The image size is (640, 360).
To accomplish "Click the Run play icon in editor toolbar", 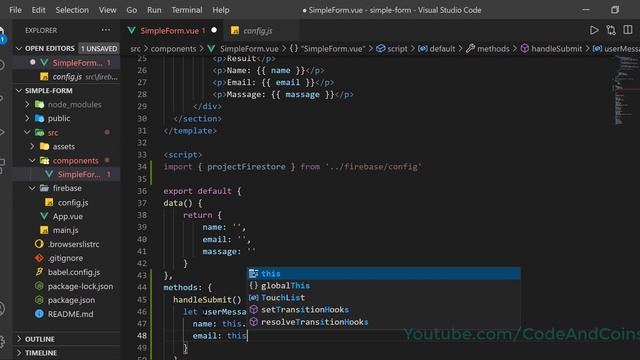I will [594, 30].
